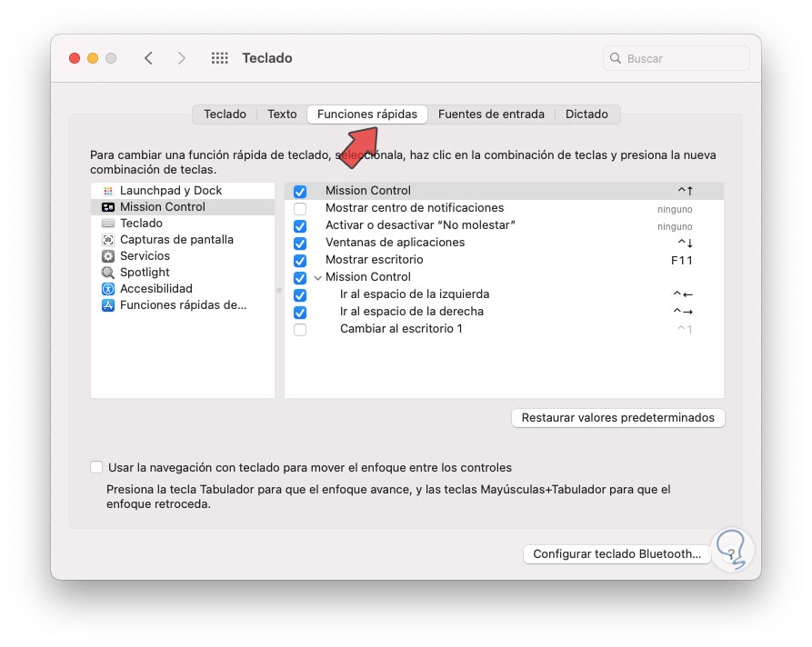Select Servicios in the sidebar
Screen dimensions: 812x647
pos(145,255)
